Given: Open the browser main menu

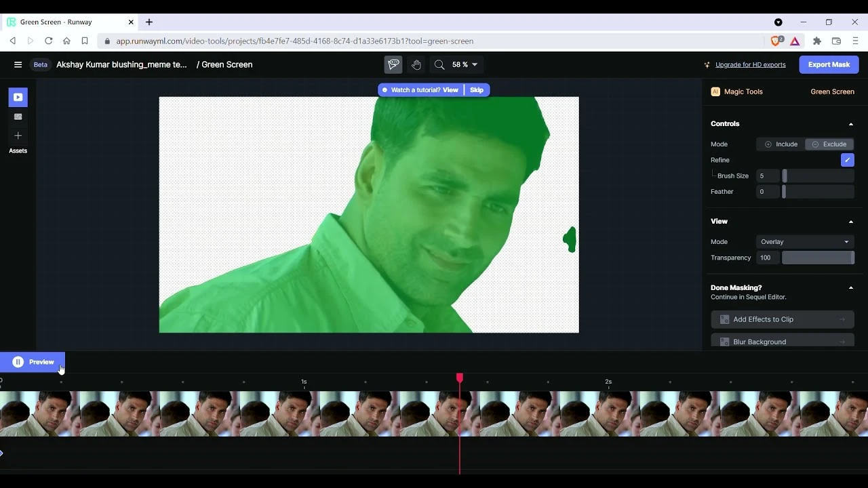Looking at the screenshot, I should (855, 41).
